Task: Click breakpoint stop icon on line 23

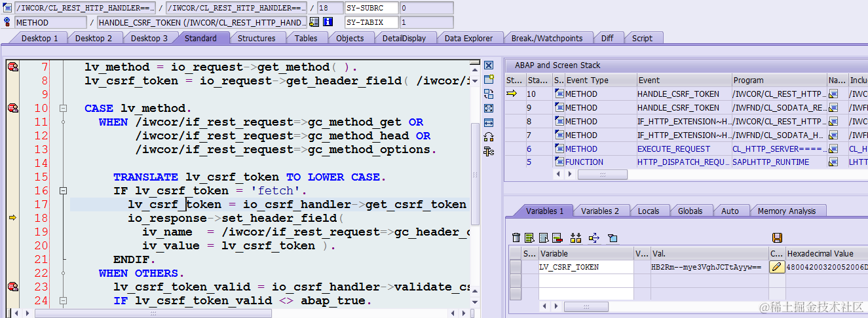Action: (x=12, y=287)
